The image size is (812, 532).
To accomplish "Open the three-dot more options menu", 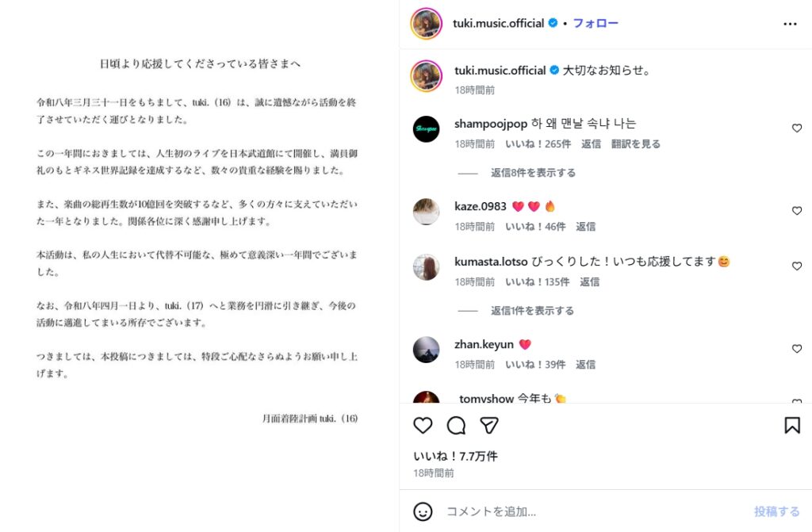I will click(790, 24).
